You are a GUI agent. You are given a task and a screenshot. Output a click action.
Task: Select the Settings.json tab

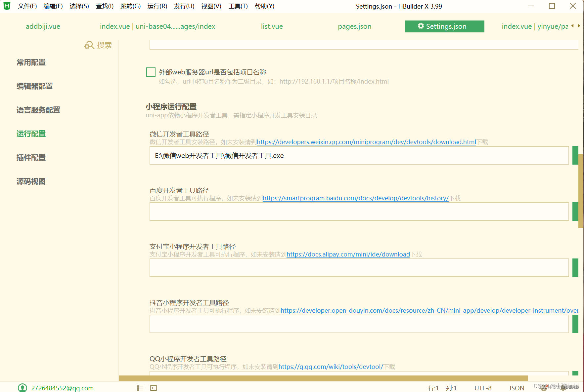click(x=445, y=26)
